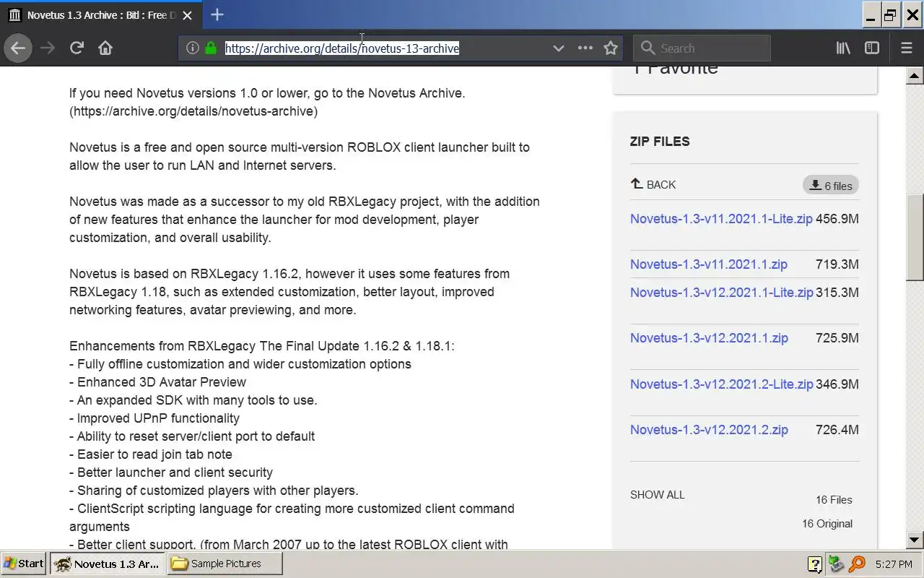The image size is (924, 578).
Task: Open a new tab with plus button
Action: pos(217,14)
